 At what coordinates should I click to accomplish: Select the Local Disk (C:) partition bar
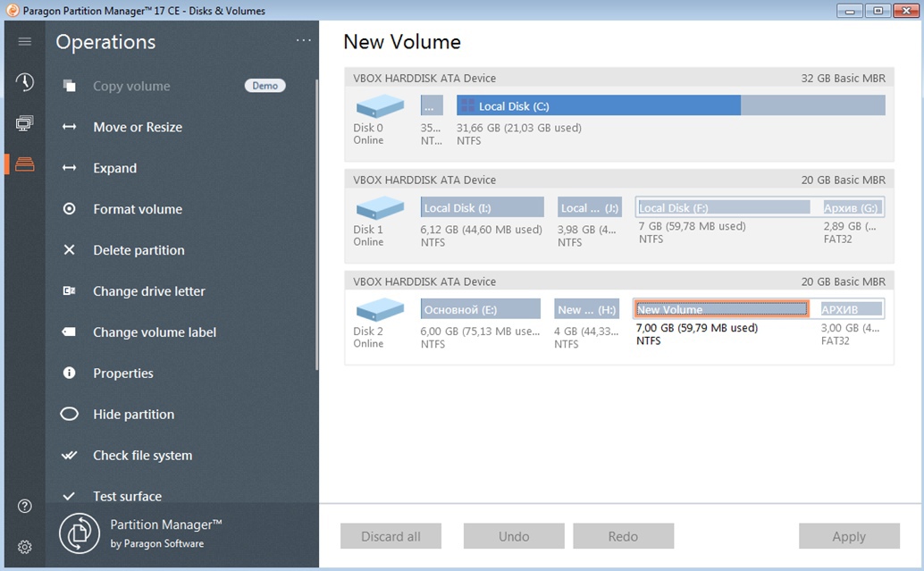(x=670, y=105)
